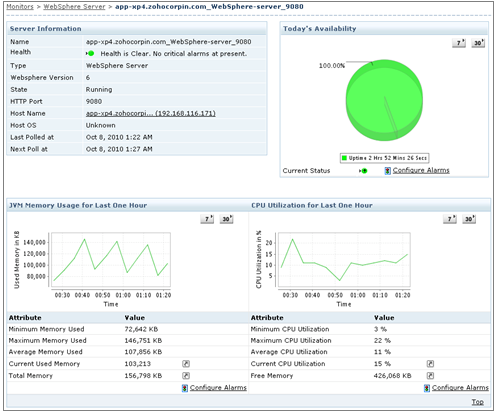
Task: Open graph icon for Current CPU Utilization
Action: click(430, 364)
